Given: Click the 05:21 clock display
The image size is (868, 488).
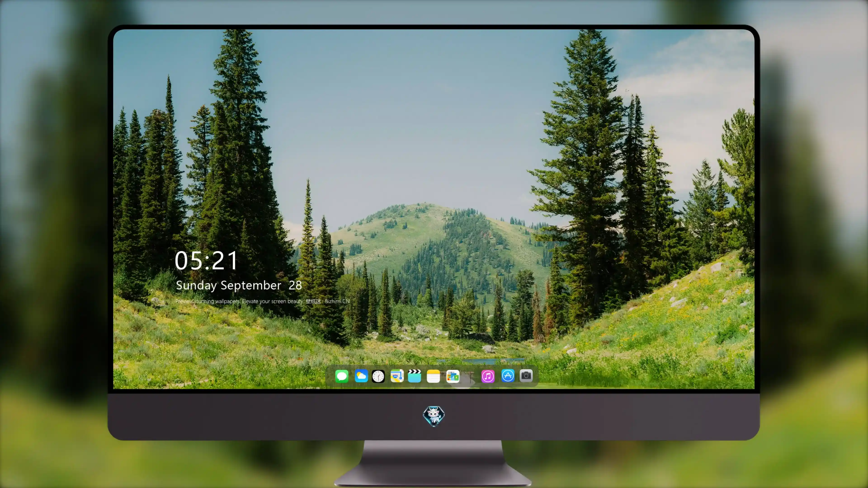Looking at the screenshot, I should (206, 260).
